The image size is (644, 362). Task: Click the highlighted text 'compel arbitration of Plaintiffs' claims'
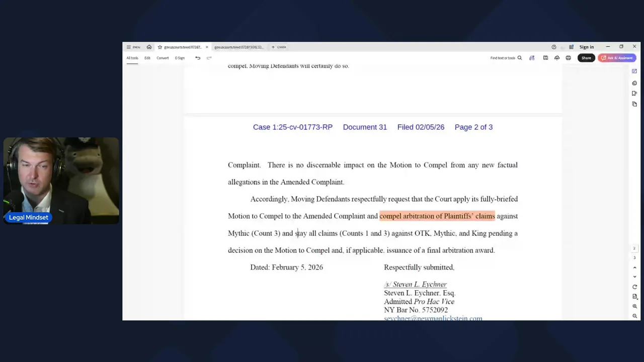437,216
